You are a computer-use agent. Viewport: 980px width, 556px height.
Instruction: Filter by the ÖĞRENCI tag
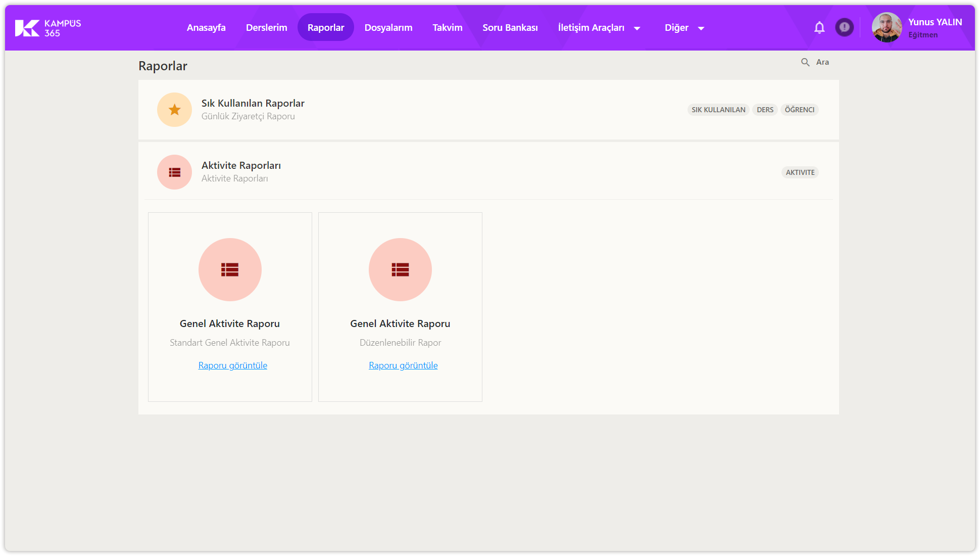[x=799, y=110]
